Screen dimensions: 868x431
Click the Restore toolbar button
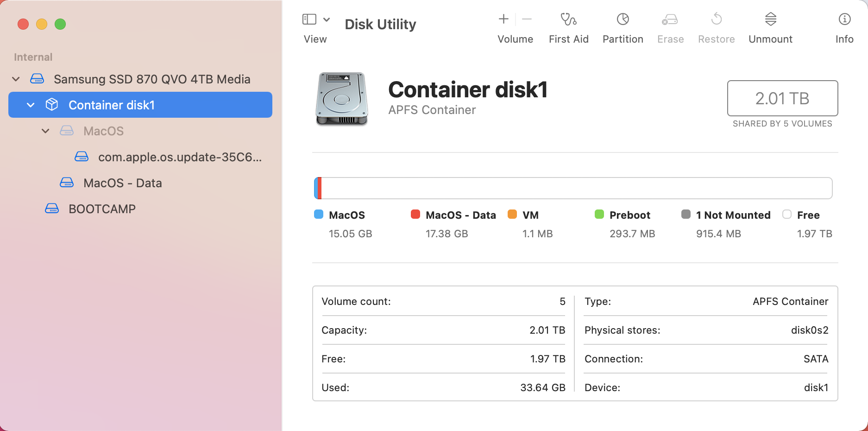click(716, 28)
